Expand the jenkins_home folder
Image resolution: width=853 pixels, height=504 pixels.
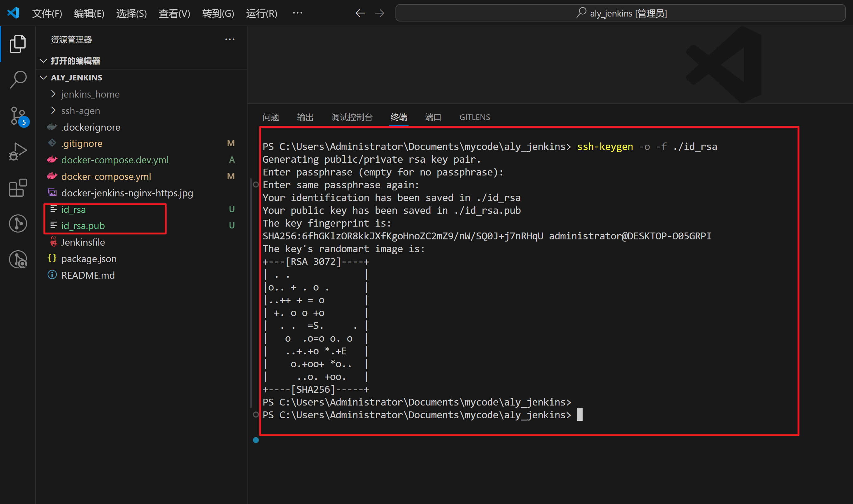[53, 94]
